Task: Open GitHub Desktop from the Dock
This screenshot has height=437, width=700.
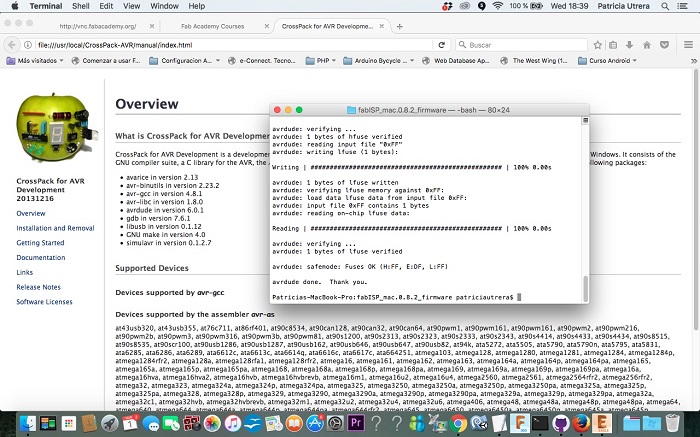Action: pyautogui.click(x=561, y=423)
